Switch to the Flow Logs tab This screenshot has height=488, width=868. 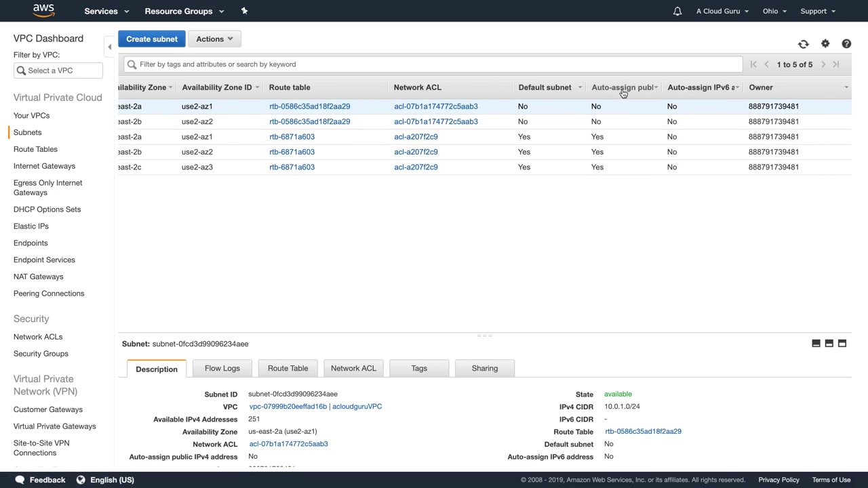[x=222, y=368]
